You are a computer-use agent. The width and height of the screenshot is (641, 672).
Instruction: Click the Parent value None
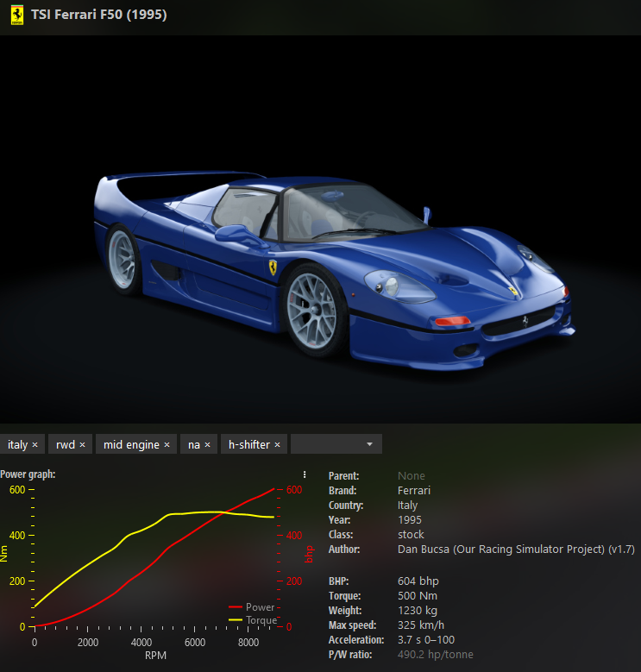click(x=412, y=475)
